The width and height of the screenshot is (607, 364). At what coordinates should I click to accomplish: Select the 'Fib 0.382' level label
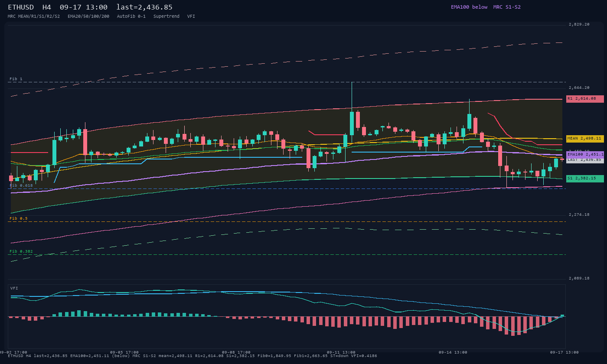[x=21, y=251]
